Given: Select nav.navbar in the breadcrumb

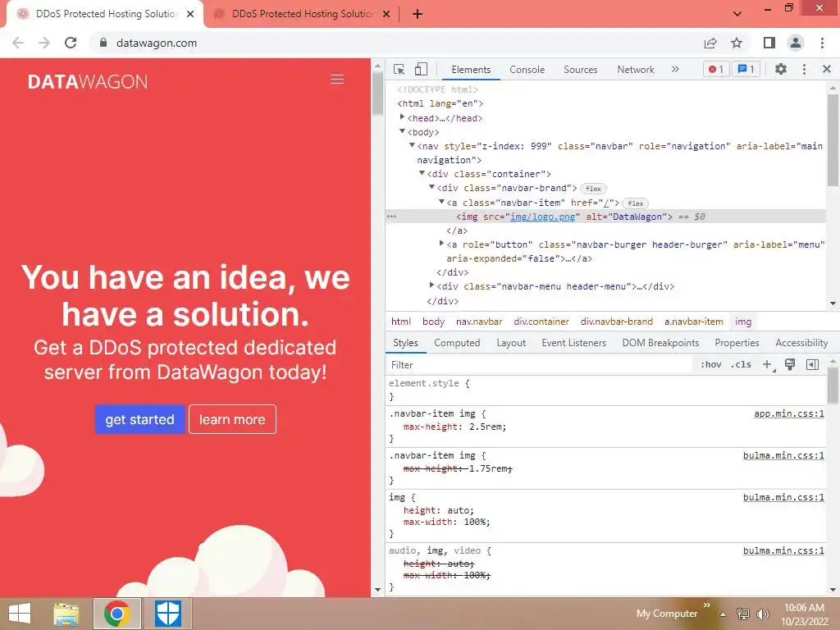Looking at the screenshot, I should (x=479, y=322).
